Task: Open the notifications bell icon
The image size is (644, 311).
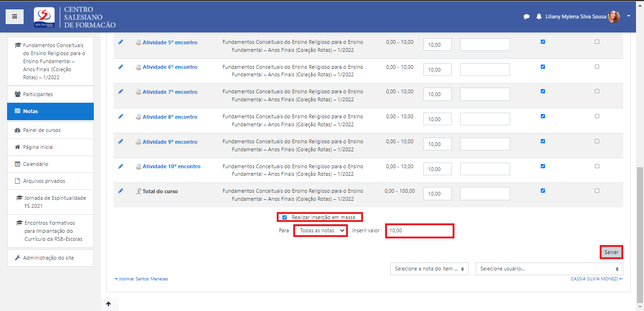Action: point(539,16)
